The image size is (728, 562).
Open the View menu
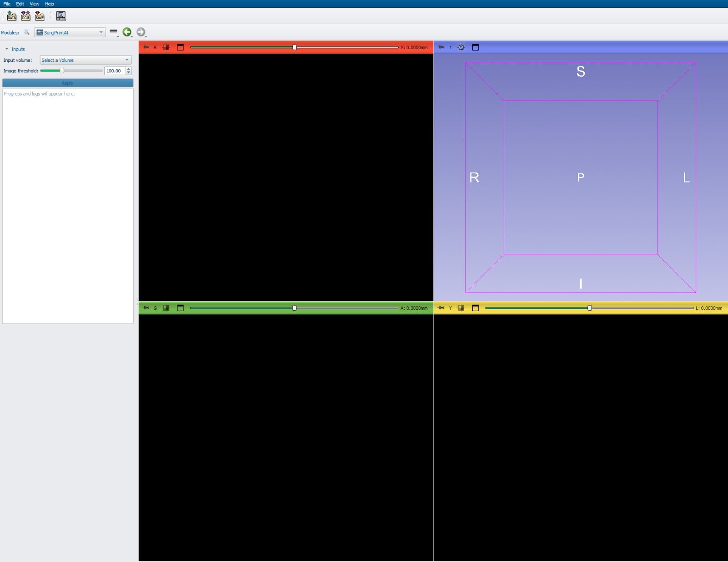35,4
